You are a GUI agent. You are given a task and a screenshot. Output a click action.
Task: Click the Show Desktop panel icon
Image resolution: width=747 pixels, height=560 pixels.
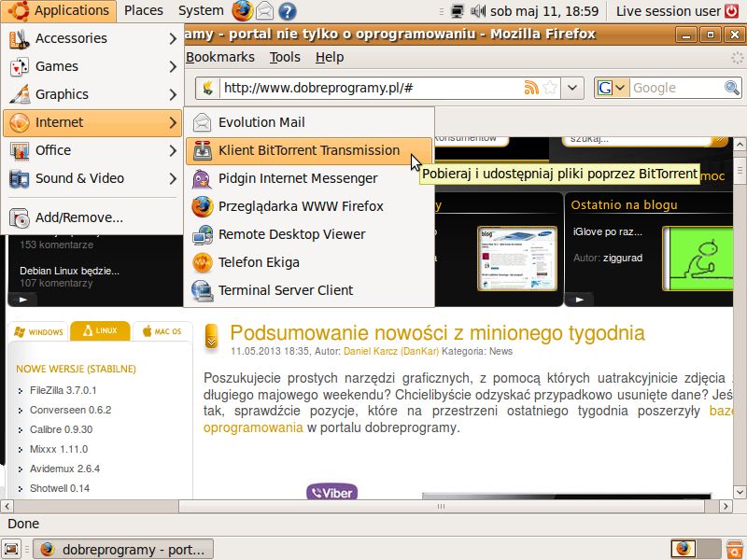(x=11, y=549)
